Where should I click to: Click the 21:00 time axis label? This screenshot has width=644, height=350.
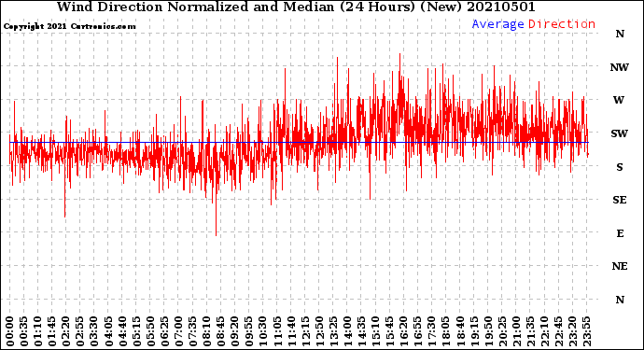click(515, 331)
